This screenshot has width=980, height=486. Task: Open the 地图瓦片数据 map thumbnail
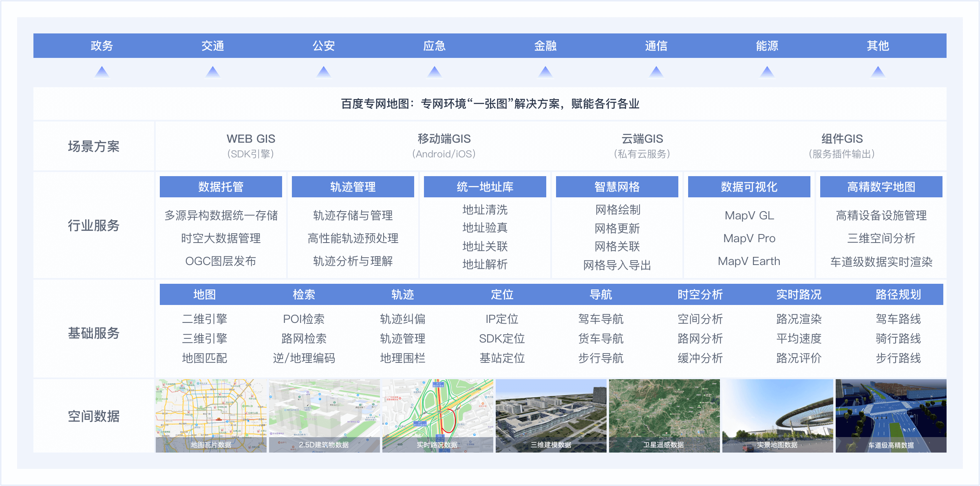[211, 416]
